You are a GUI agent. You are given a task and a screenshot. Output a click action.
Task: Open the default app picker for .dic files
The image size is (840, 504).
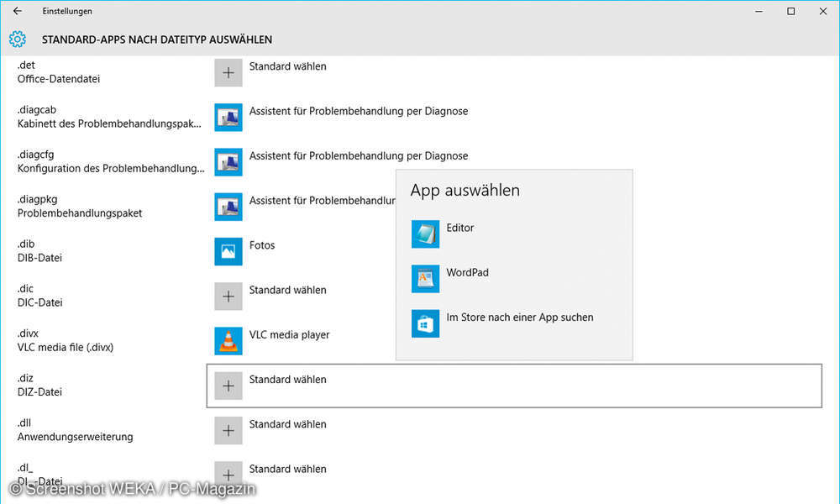click(228, 296)
